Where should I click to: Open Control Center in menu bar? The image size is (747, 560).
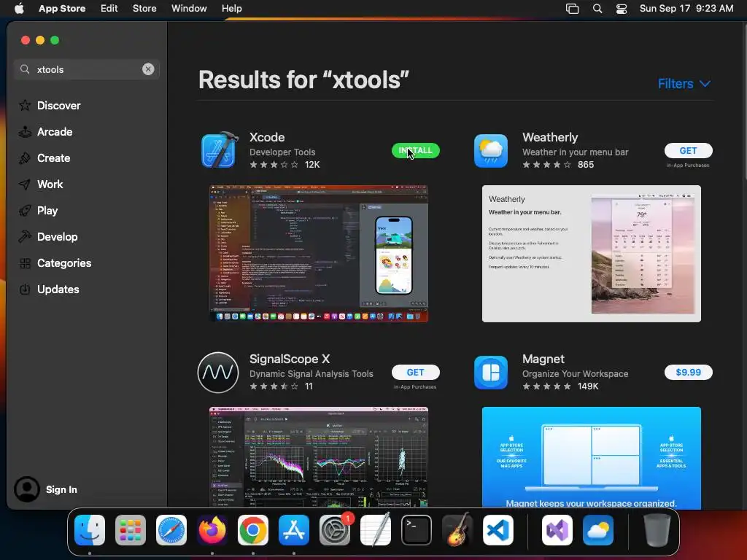pyautogui.click(x=622, y=9)
